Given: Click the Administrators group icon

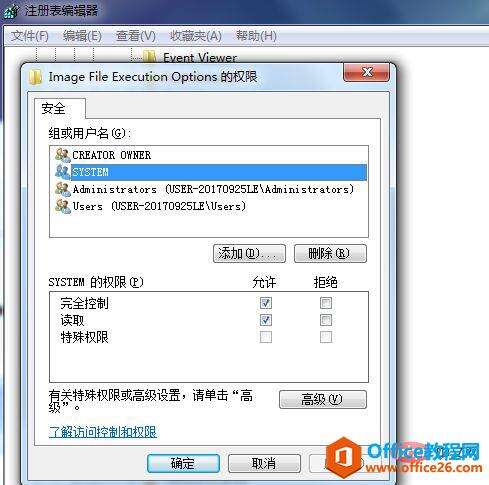Looking at the screenshot, I should 62,189.
